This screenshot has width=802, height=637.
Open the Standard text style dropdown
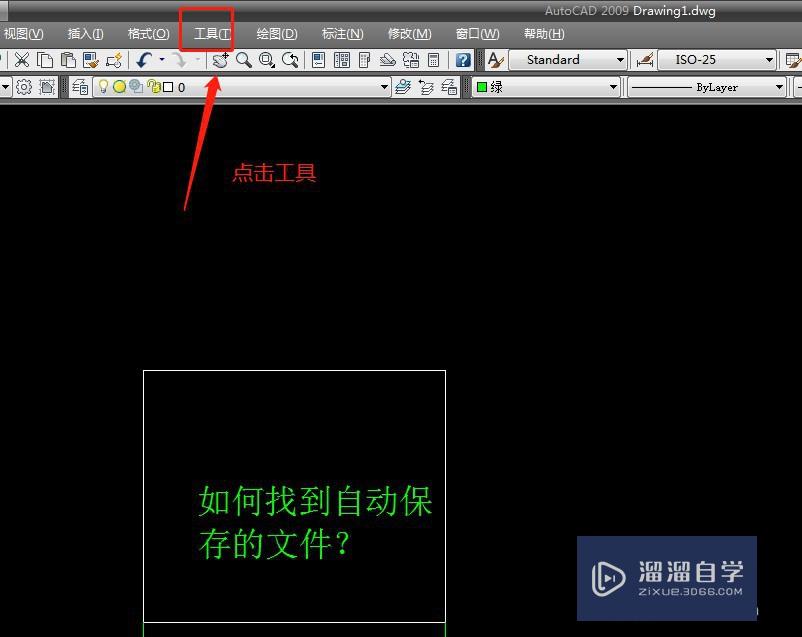click(x=621, y=60)
